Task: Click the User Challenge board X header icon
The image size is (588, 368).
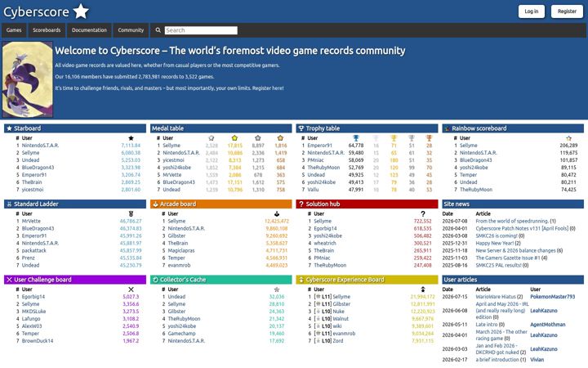Action: coord(9,280)
